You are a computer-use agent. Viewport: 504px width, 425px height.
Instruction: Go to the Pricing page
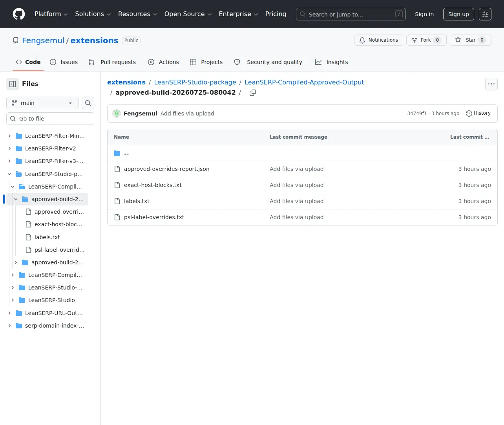[276, 14]
